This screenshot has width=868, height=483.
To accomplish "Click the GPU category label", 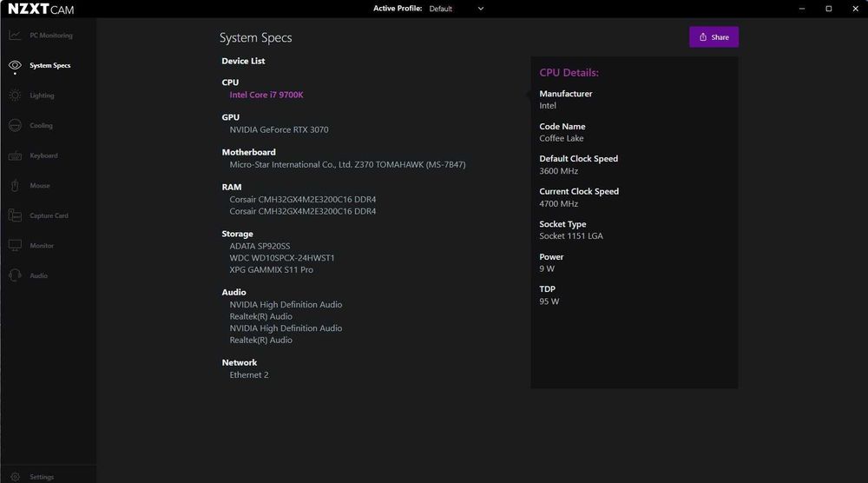I will click(230, 117).
